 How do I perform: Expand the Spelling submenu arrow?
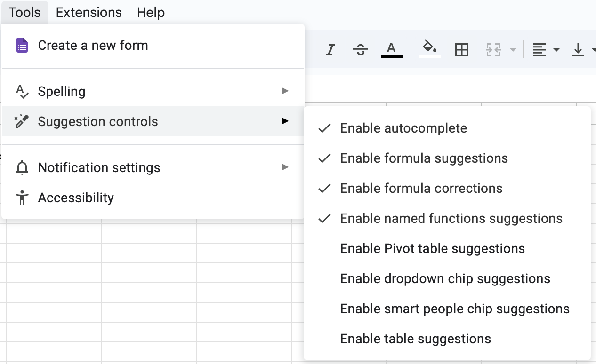[285, 91]
